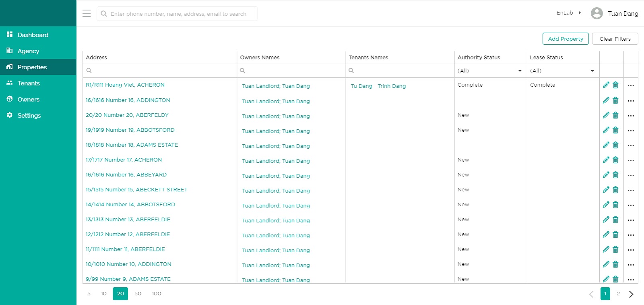Click trash icon for 12/1212 Number 12
The width and height of the screenshot is (644, 305).
pyautogui.click(x=615, y=234)
